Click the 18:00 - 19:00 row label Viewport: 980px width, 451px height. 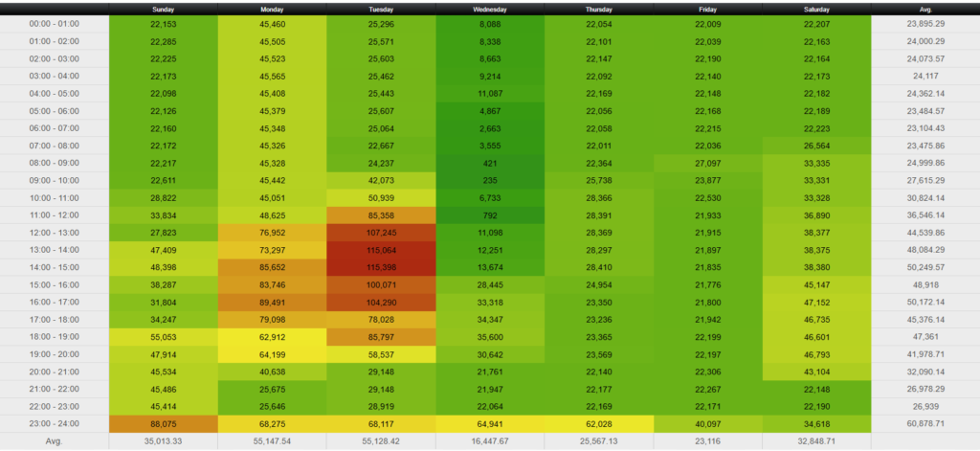pyautogui.click(x=55, y=336)
